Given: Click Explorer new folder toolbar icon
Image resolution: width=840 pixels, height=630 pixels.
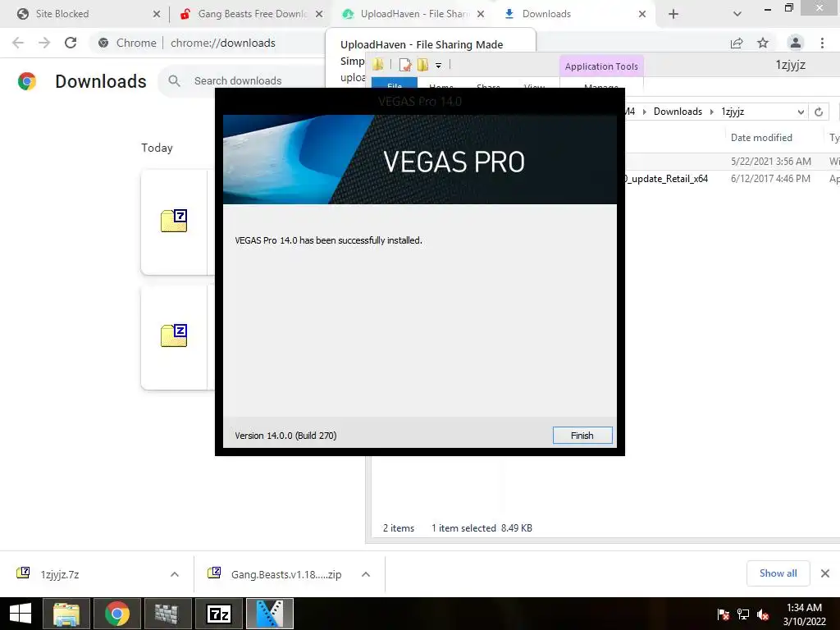Looking at the screenshot, I should coord(422,65).
